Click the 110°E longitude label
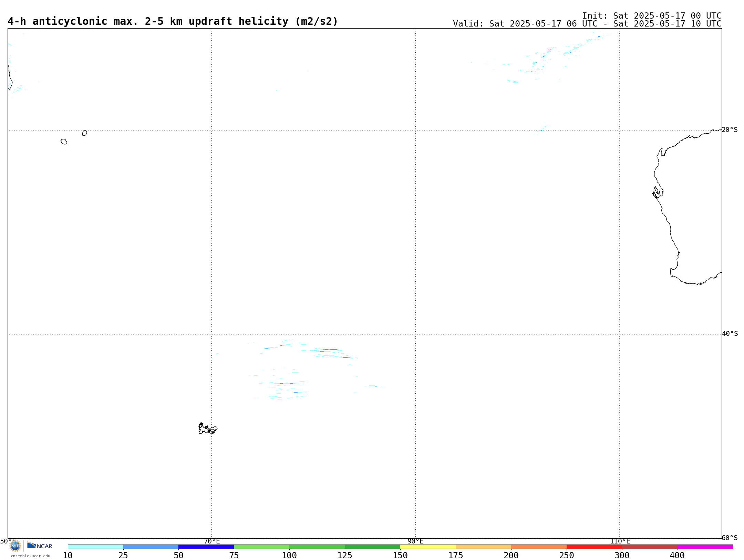Image resolution: width=744 pixels, height=560 pixels. point(620,541)
